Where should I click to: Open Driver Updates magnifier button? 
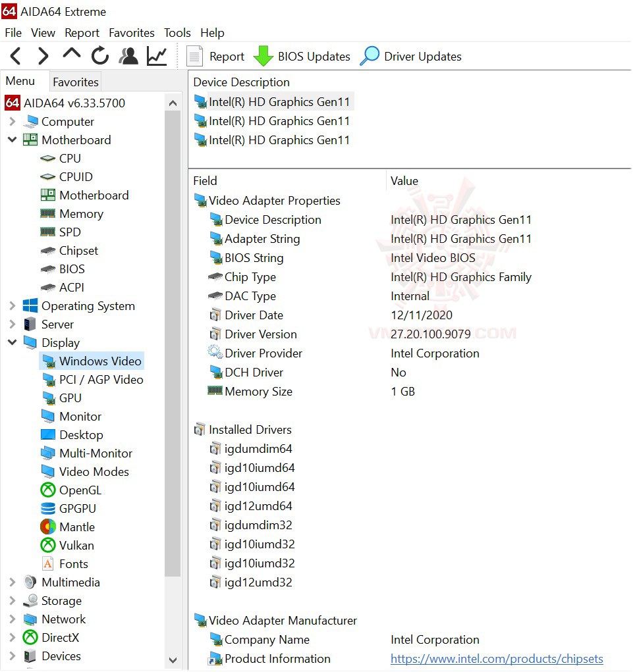point(410,56)
